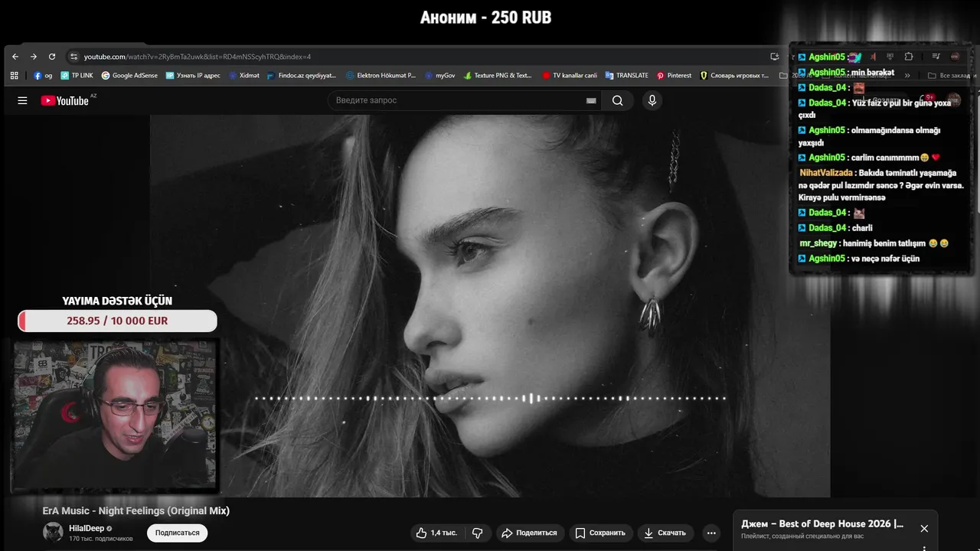Open the HilalDeep channel name link
The width and height of the screenshot is (980, 551).
[87, 528]
